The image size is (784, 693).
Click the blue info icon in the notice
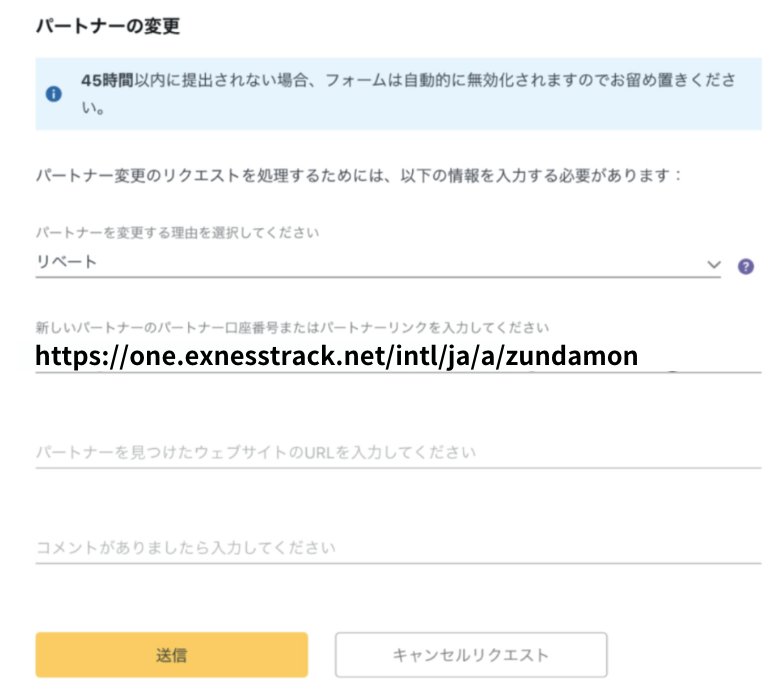coord(54,94)
